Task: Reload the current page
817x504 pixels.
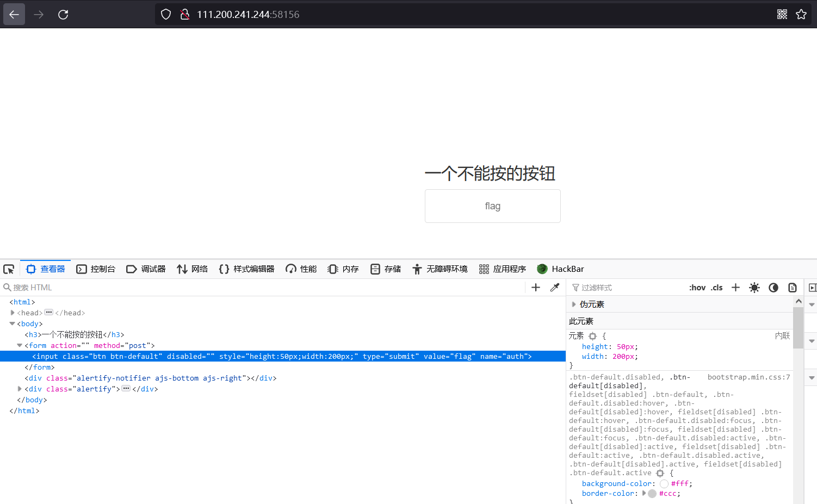Action: coord(63,14)
